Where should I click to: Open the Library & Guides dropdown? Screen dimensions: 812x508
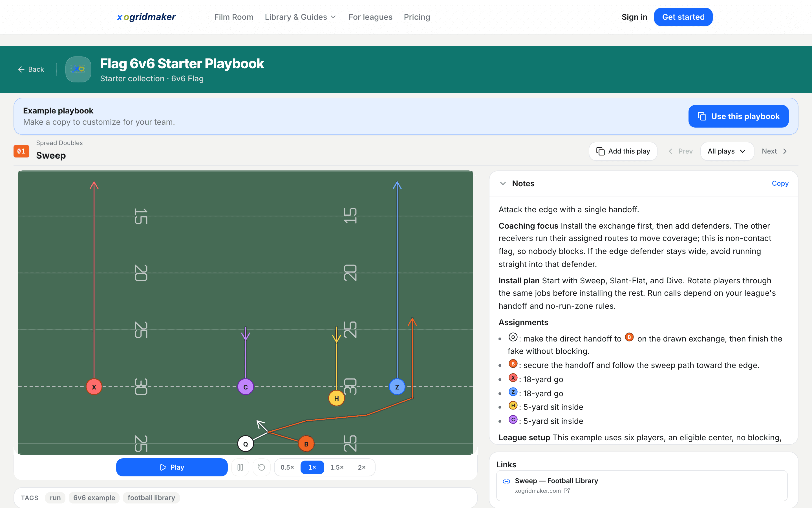[x=300, y=17]
